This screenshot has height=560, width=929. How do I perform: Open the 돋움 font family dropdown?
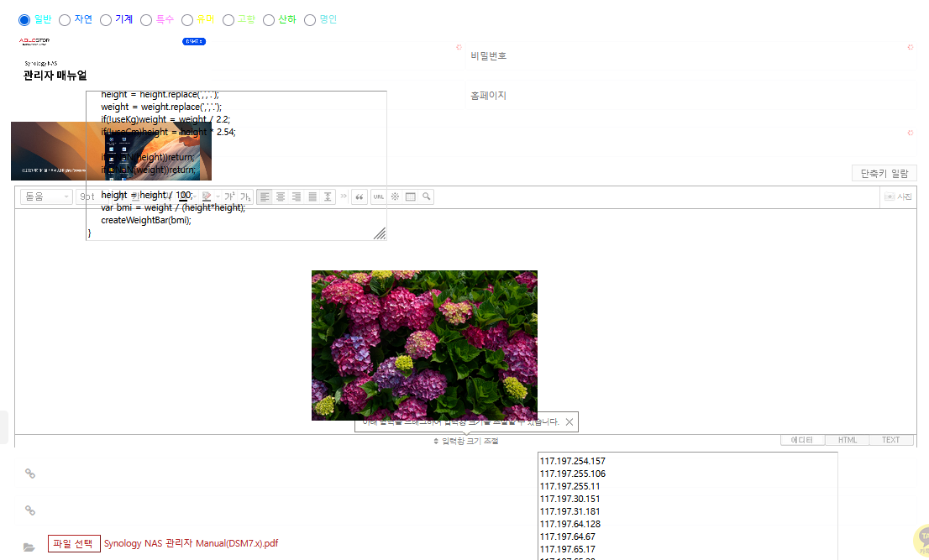coord(46,196)
